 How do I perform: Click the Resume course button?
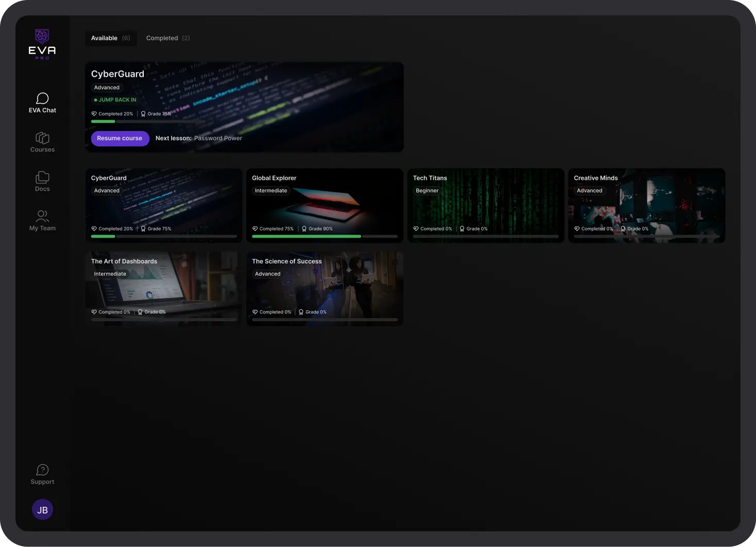(x=120, y=138)
